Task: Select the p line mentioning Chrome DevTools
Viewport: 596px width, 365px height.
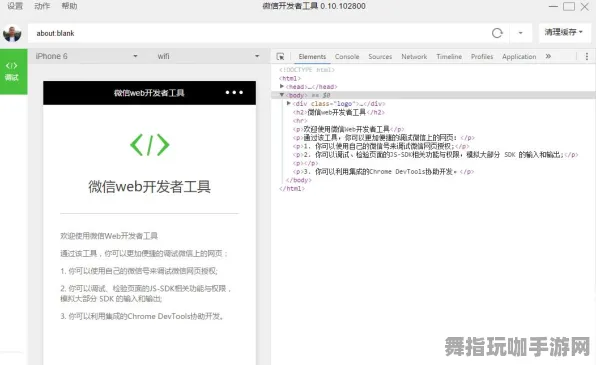Action: tap(383, 172)
